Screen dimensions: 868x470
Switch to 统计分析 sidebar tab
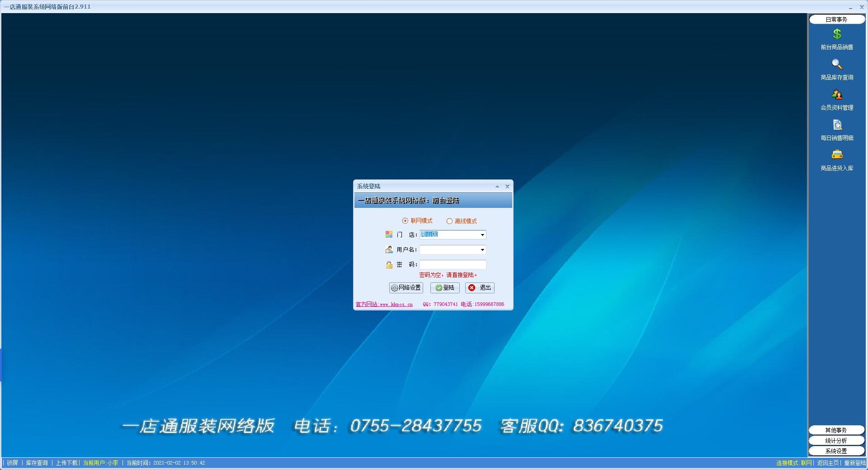(836, 441)
